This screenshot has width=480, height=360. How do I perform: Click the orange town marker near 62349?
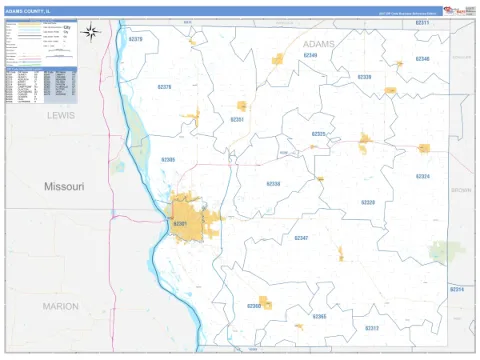point(278,59)
